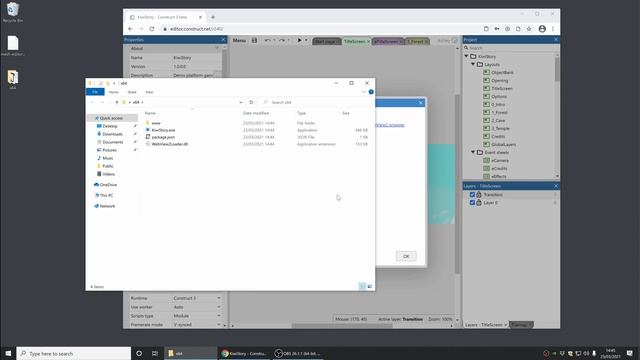Click the eCamera event sheet icon
The height and width of the screenshot is (360, 640).
pos(486,160)
